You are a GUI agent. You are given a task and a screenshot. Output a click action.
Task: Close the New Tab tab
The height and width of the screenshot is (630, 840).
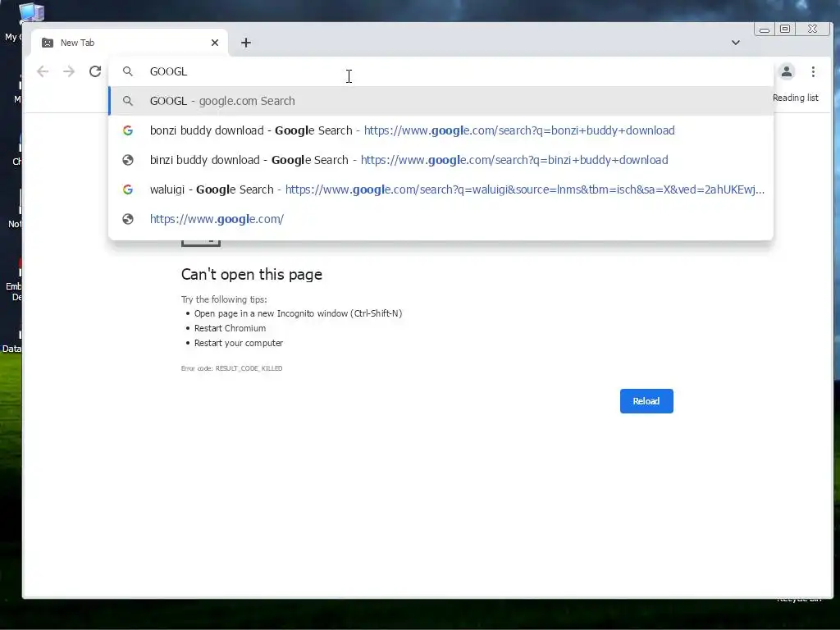(x=215, y=43)
